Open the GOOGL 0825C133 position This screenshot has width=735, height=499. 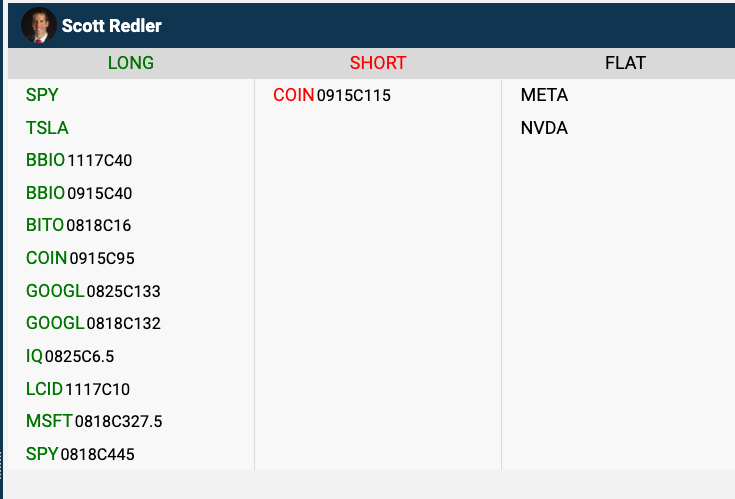pyautogui.click(x=93, y=291)
